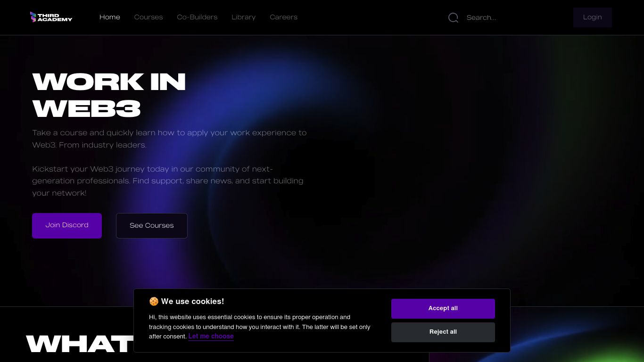
Task: Open the Let me choose link
Action: tap(211, 336)
